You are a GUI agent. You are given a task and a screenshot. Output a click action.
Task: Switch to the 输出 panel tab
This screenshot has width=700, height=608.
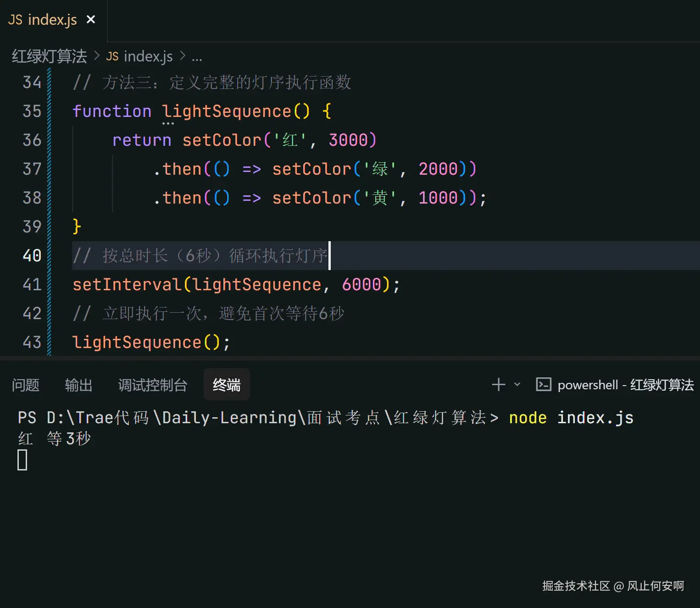click(79, 385)
